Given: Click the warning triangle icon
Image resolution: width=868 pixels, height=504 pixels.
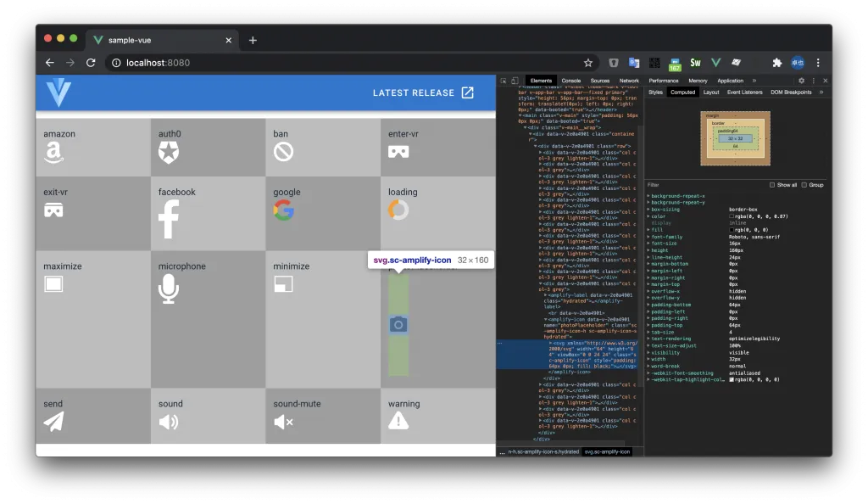Looking at the screenshot, I should pyautogui.click(x=398, y=421).
